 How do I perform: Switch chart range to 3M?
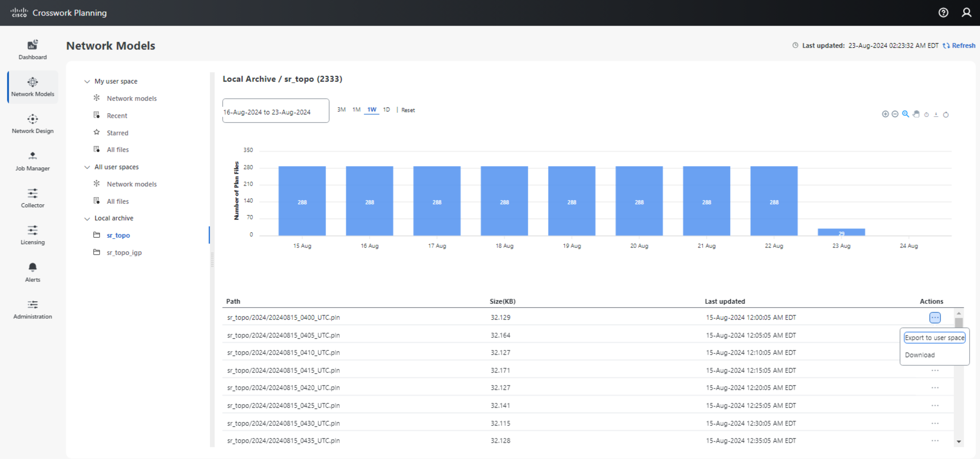click(341, 110)
